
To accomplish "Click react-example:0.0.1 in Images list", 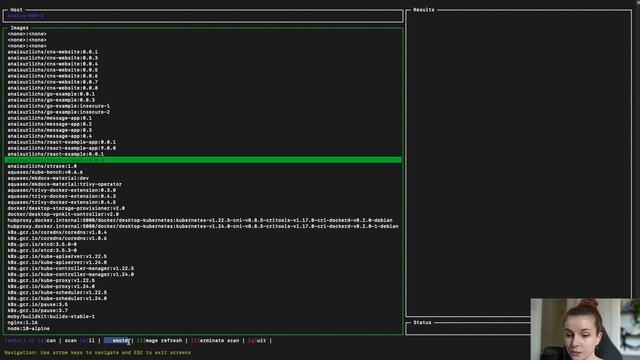I will [56, 154].
